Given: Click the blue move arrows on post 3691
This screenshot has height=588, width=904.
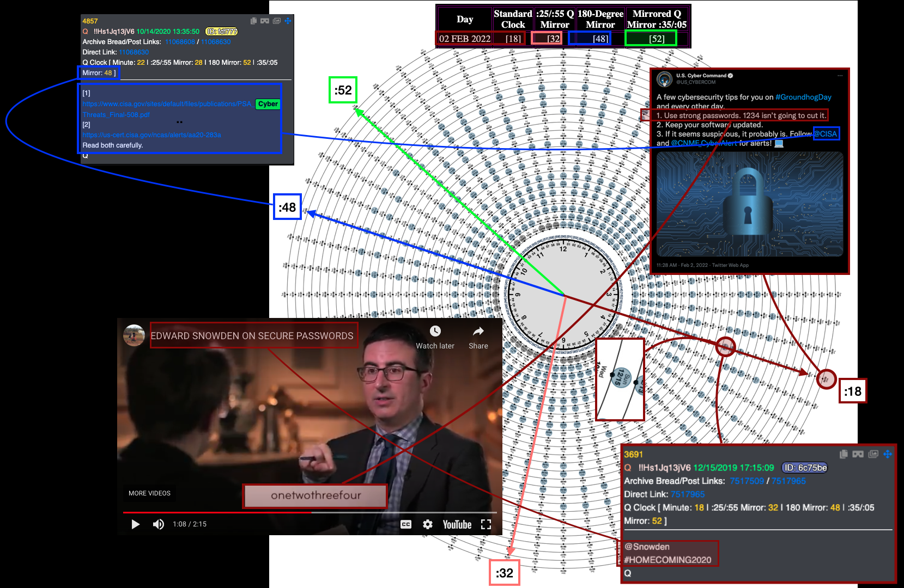Looking at the screenshot, I should [x=888, y=454].
